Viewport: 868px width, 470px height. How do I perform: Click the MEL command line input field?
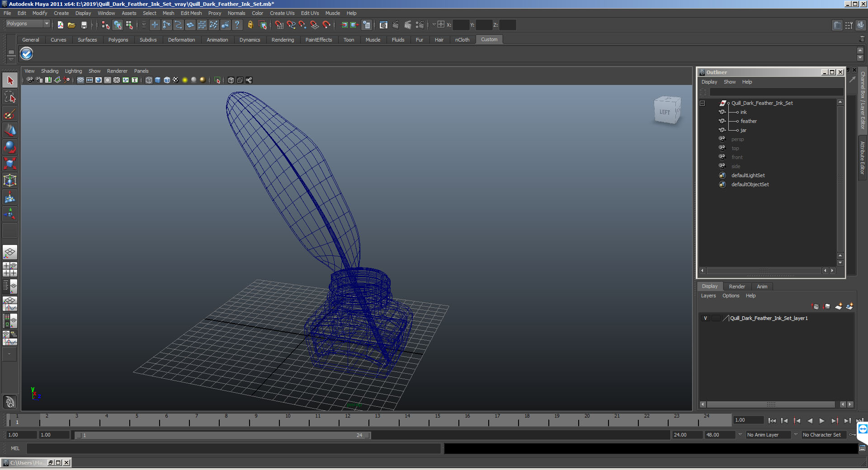click(x=233, y=448)
